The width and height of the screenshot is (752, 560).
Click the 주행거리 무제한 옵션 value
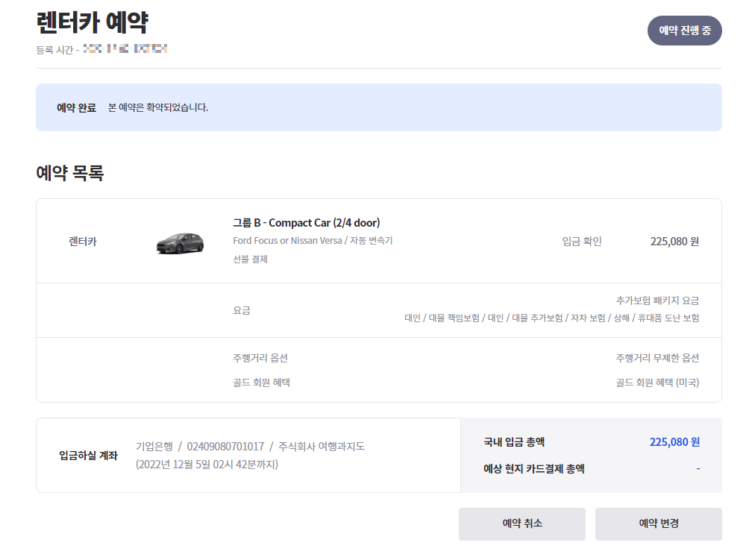657,358
